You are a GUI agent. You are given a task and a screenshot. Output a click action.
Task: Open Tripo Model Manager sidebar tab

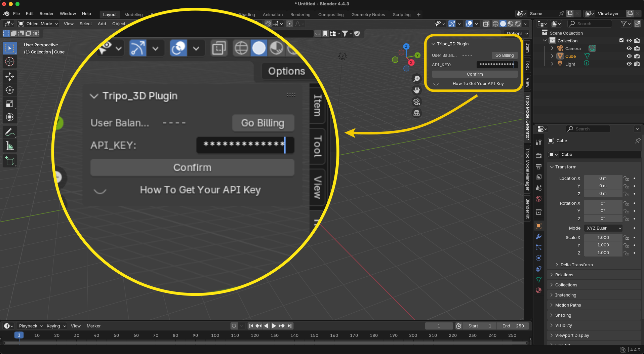[528, 169]
